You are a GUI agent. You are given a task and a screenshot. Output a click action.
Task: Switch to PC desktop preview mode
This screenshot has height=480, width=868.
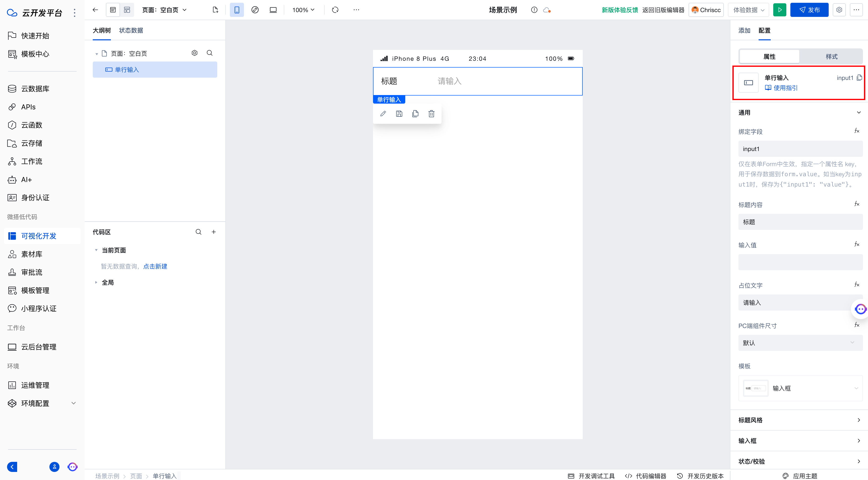(x=273, y=10)
